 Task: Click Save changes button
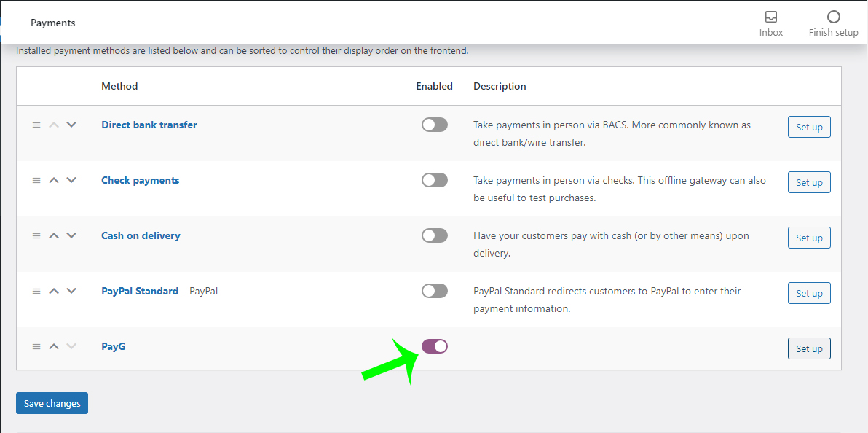click(52, 403)
